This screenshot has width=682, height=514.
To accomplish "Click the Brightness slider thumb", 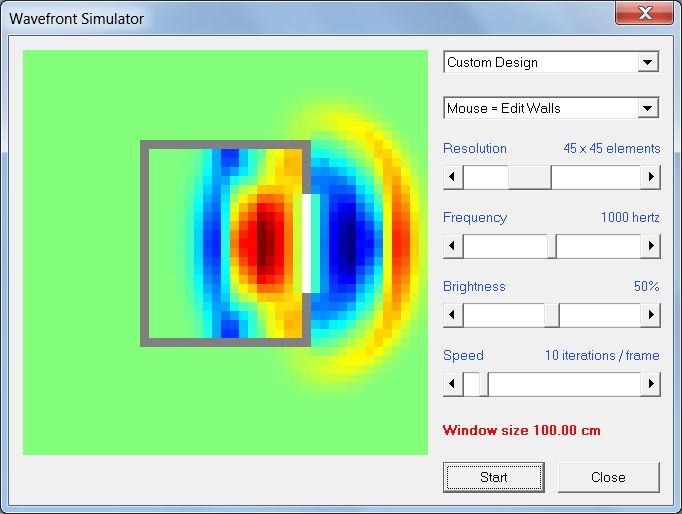I will pos(552,315).
